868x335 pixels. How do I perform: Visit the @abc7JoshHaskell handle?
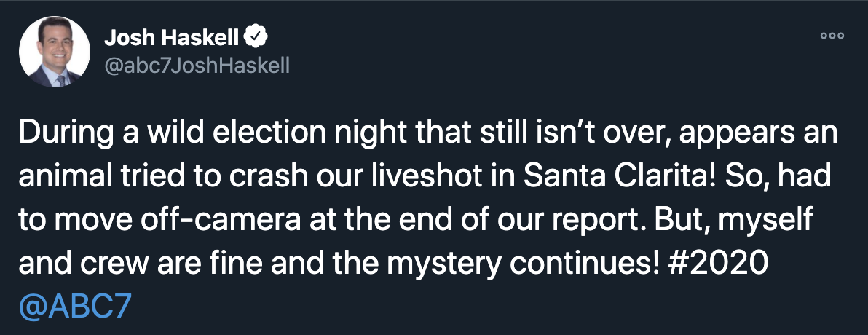(197, 66)
